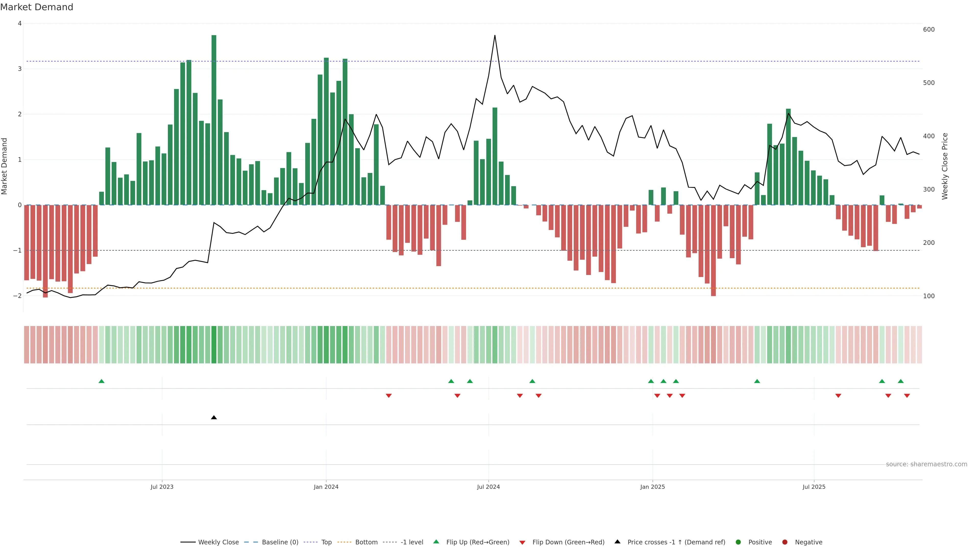Click the Market Demand chart title
This screenshot has width=980, height=551.
37,7
